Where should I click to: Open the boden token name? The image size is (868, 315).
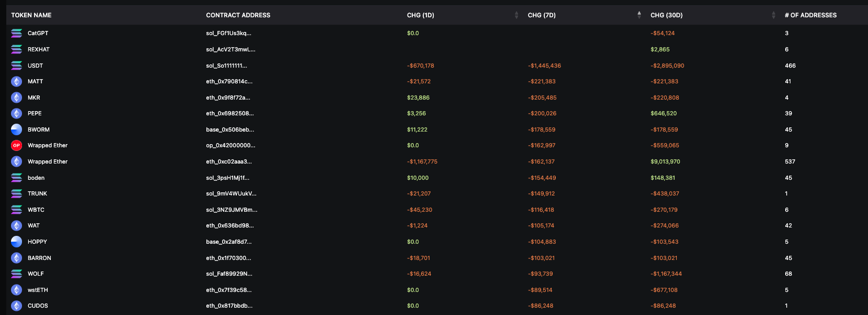click(36, 178)
